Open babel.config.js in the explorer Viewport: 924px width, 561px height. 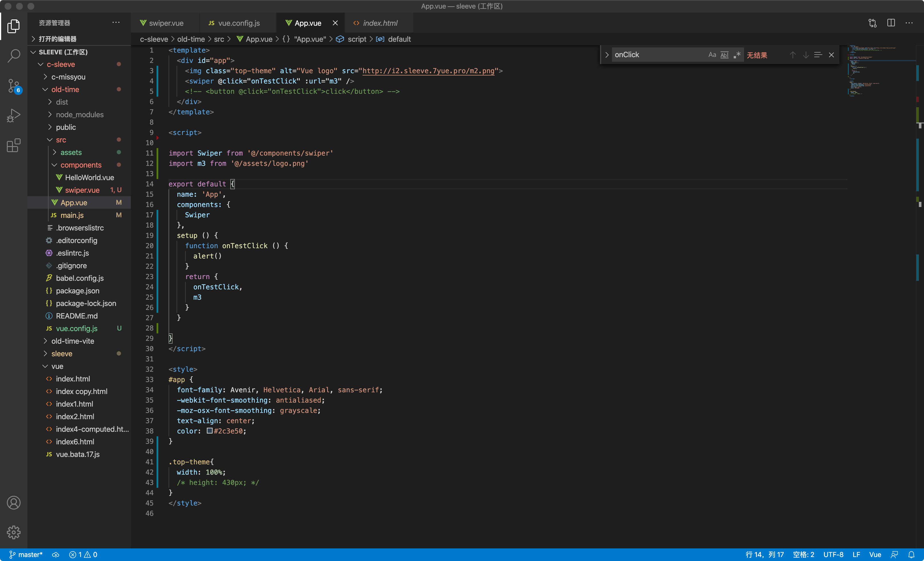(x=79, y=278)
